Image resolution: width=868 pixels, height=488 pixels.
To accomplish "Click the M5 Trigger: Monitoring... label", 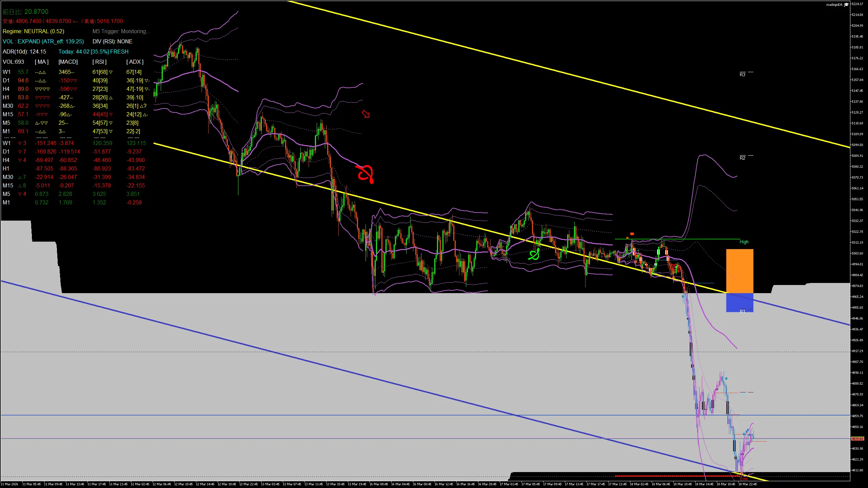I will click(121, 31).
